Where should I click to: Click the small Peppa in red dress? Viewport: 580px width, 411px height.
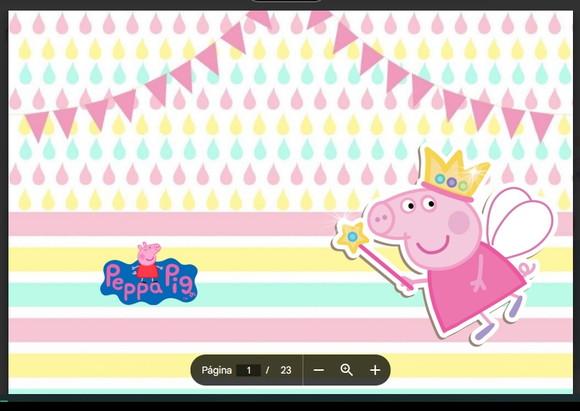click(x=148, y=262)
